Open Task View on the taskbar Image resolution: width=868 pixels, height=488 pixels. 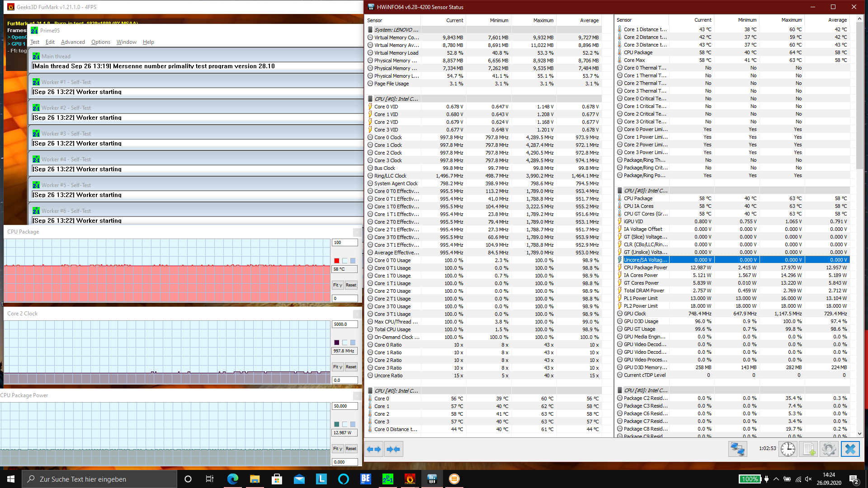click(x=210, y=479)
